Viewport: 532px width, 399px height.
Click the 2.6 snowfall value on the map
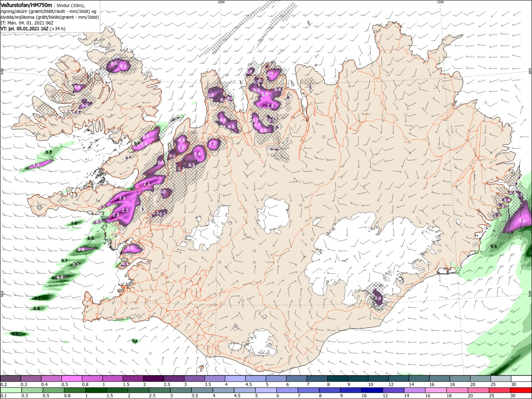[122, 198]
